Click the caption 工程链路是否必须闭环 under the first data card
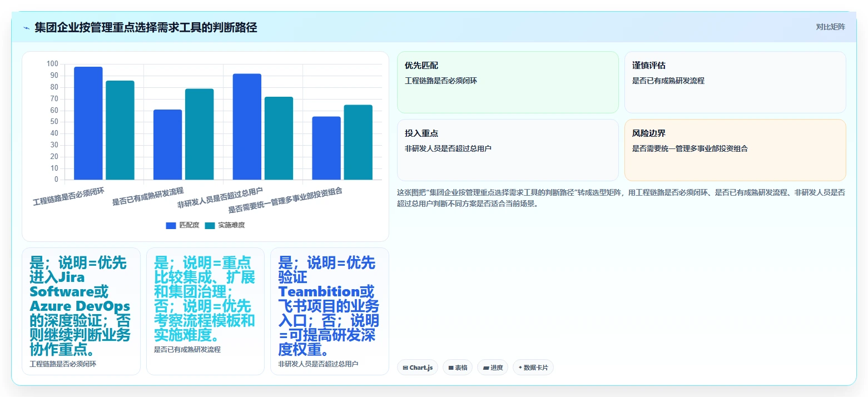 63,364
